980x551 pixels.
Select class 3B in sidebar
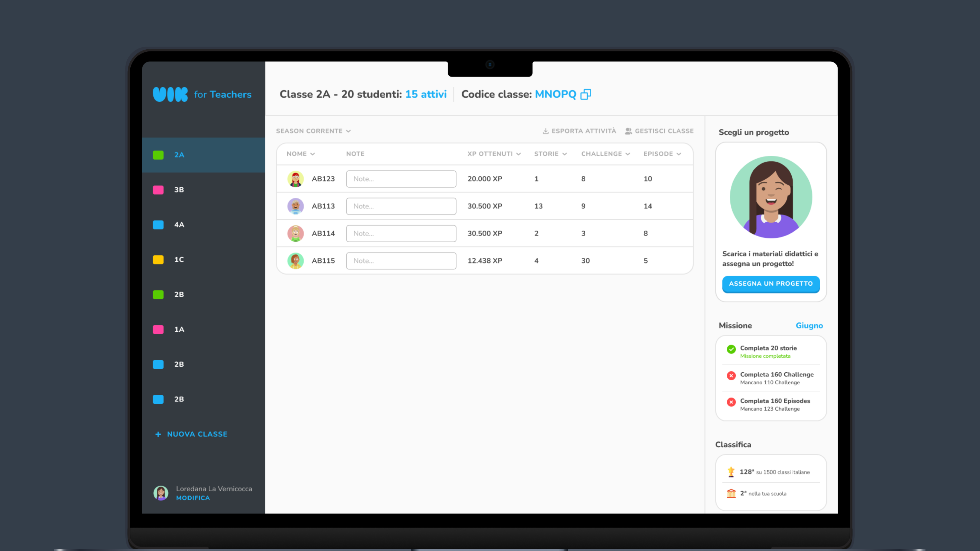click(x=204, y=190)
